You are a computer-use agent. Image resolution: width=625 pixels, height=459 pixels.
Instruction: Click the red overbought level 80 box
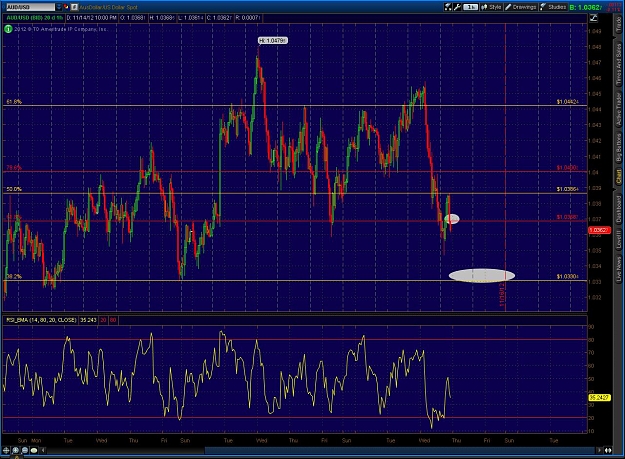click(x=113, y=320)
